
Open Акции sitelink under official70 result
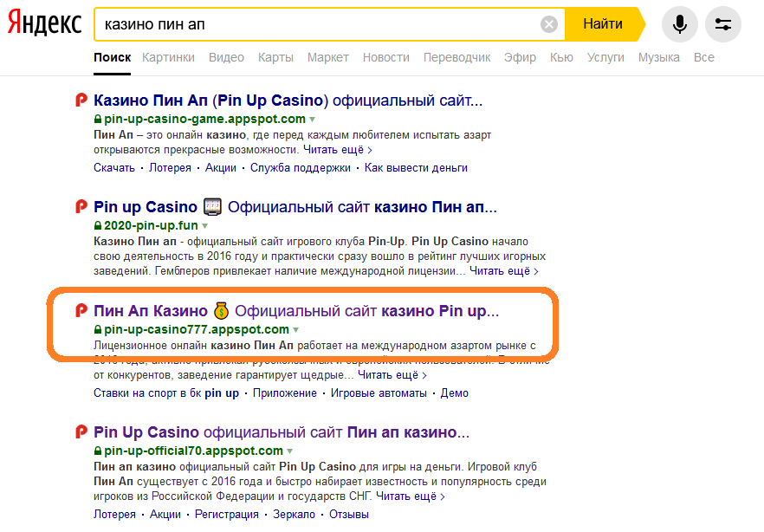point(165,515)
